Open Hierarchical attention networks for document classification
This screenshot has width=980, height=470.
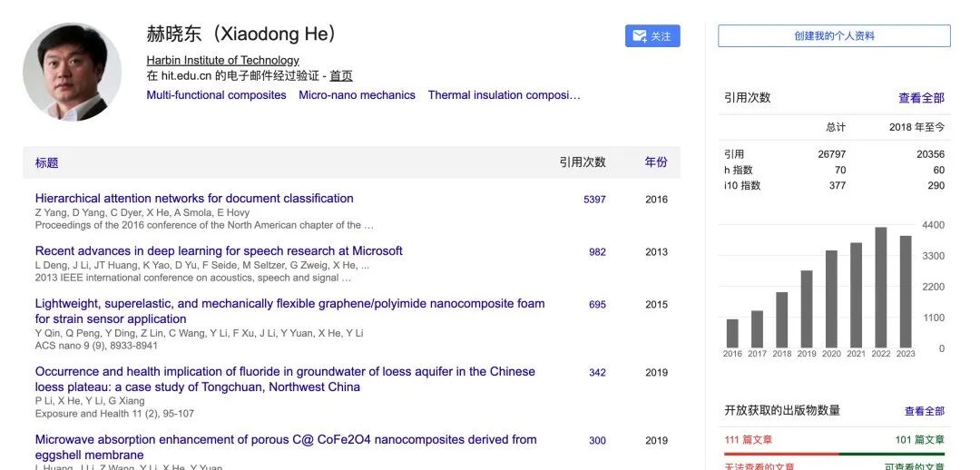194,198
